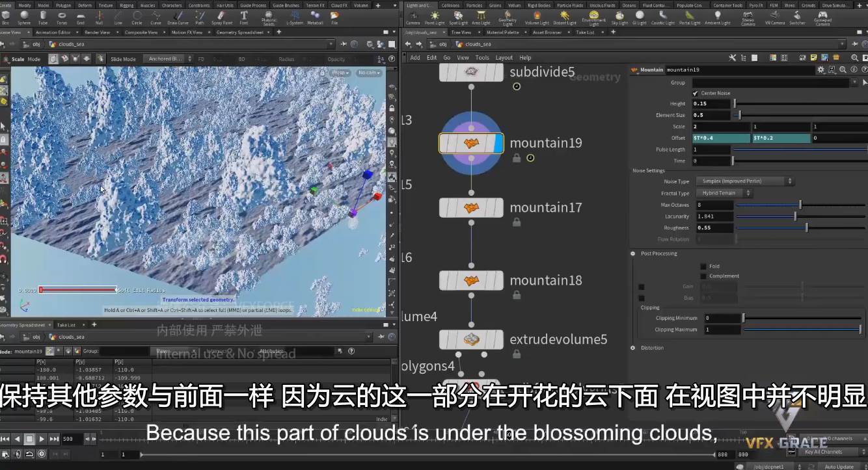Image resolution: width=868 pixels, height=470 pixels.
Task: Select the Torus shelf tool
Action: 62,17
